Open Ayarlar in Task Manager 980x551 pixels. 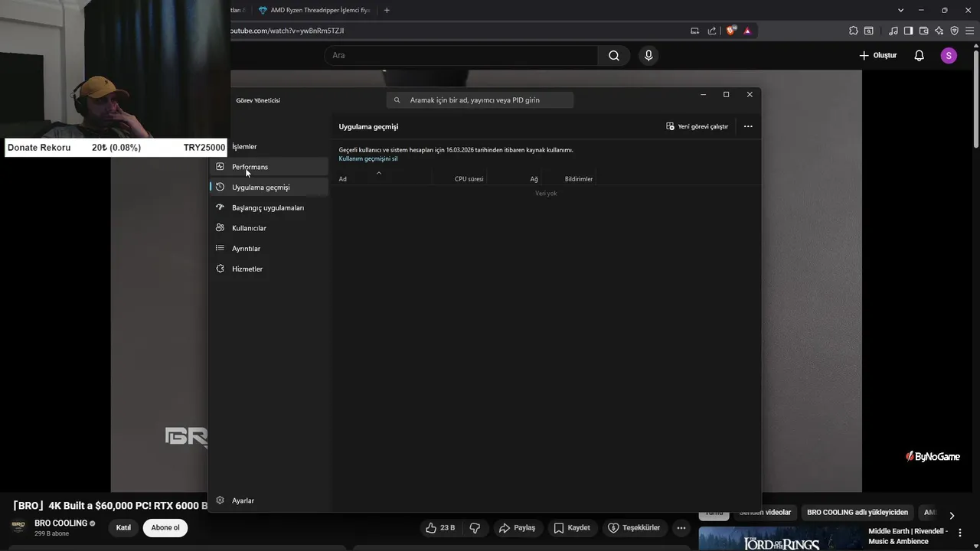[269, 500]
